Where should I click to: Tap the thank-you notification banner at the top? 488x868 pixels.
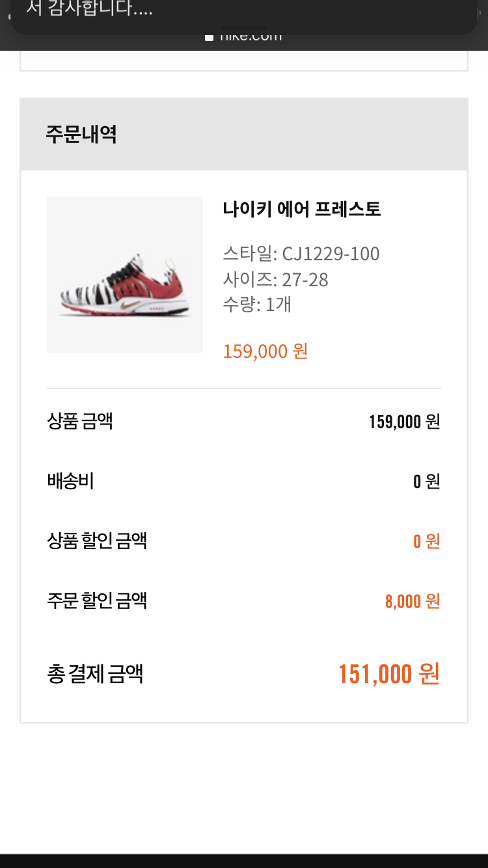coord(243,14)
